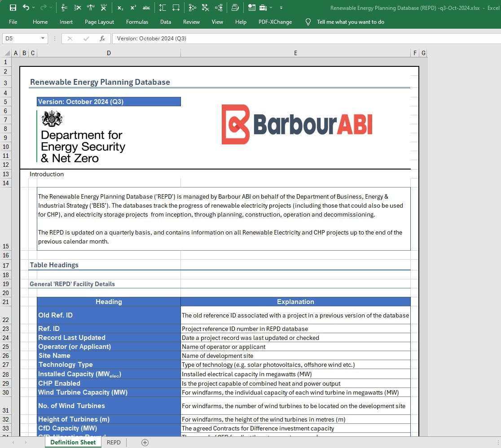Click the trace dependents icon
501x448 pixels.
coord(219,8)
